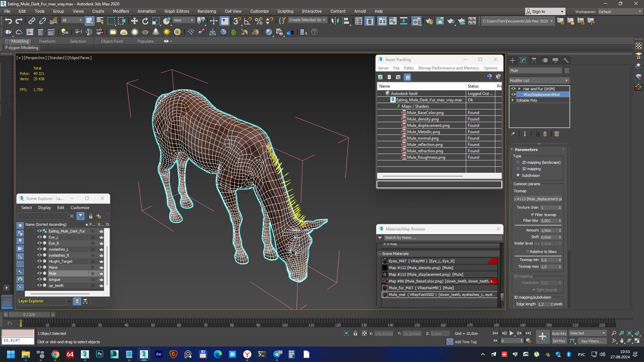Click Search by Name field in Material Browser

442,238
